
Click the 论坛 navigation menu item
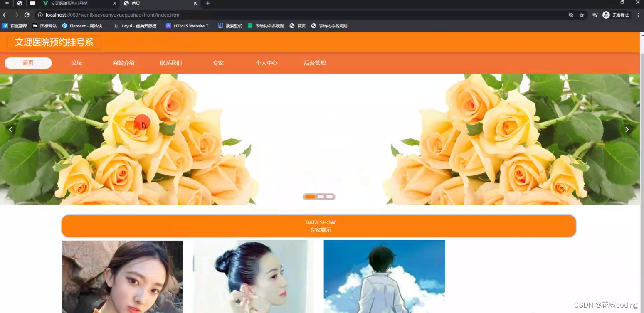[x=76, y=63]
